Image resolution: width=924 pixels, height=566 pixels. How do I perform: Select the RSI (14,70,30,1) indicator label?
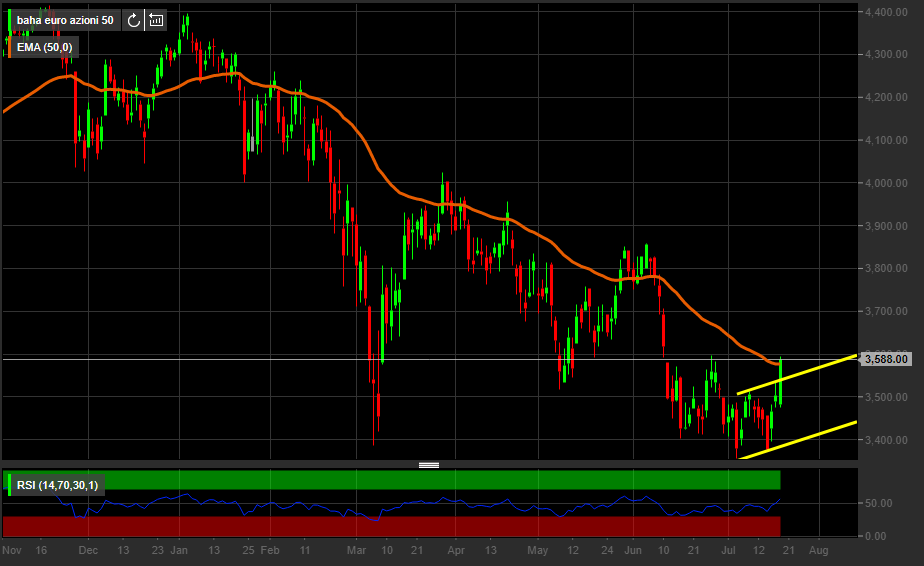57,485
